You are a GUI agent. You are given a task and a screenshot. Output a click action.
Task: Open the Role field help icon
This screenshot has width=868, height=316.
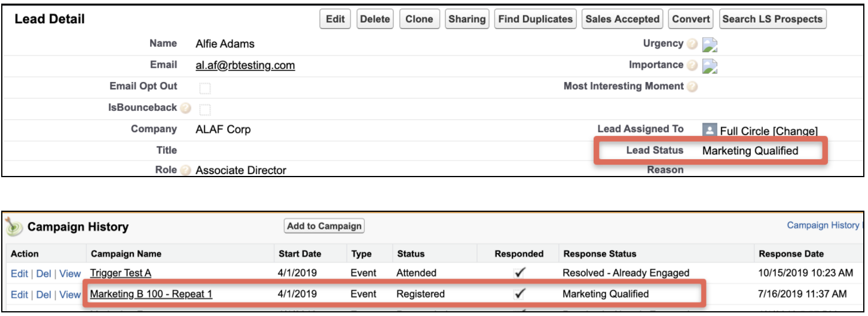[x=185, y=171]
